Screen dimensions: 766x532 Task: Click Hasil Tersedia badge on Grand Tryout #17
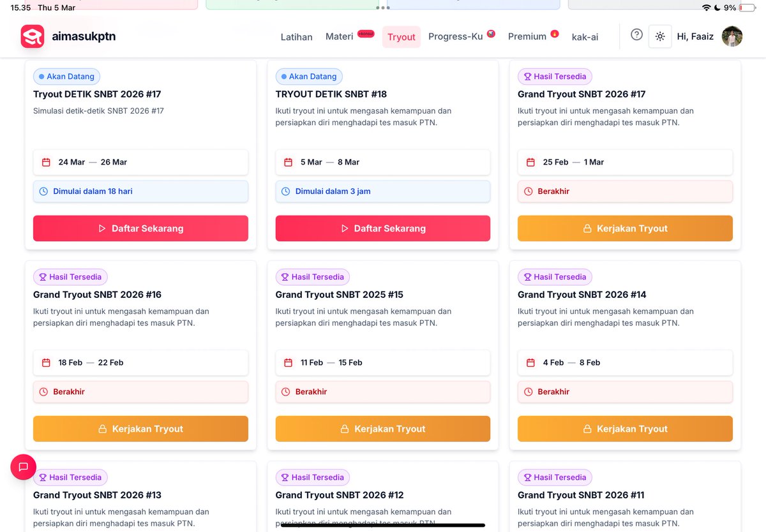(555, 77)
